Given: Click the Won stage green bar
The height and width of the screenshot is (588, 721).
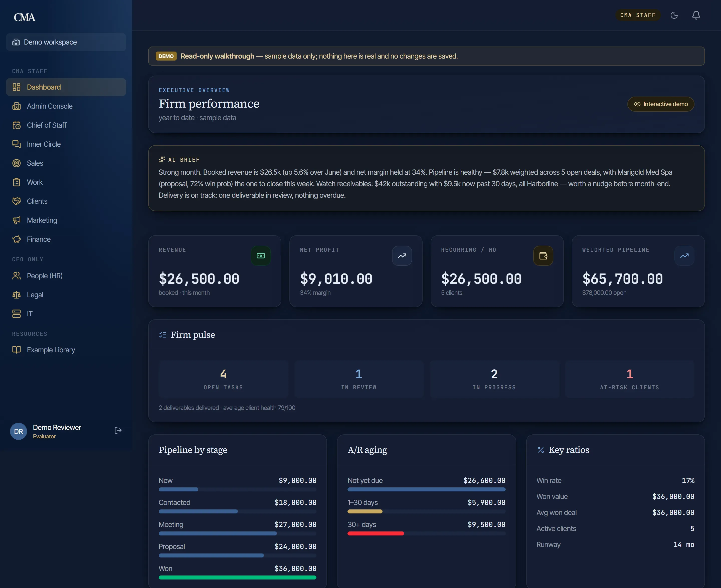Looking at the screenshot, I should tap(238, 577).
